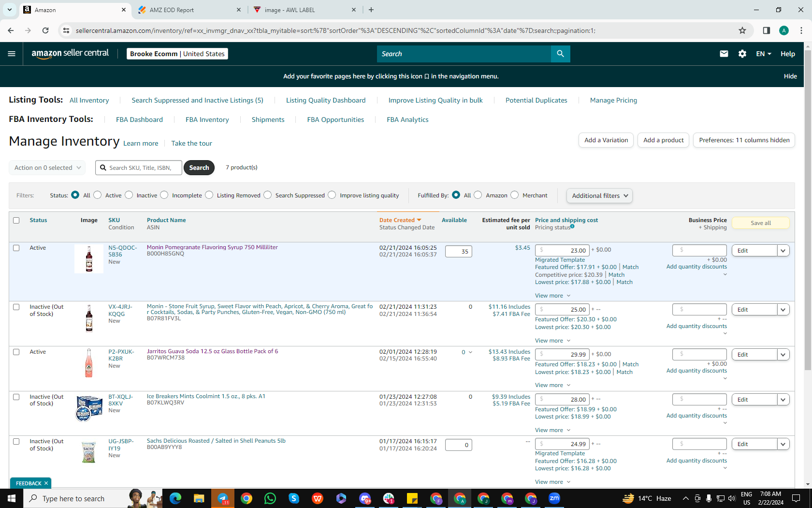
Task: Open the Take the tour link
Action: [191, 143]
